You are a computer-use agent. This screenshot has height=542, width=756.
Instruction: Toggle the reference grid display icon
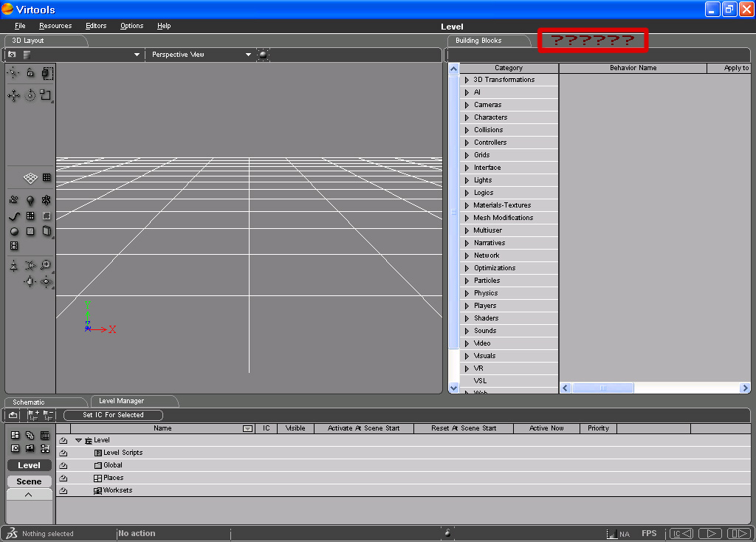click(30, 178)
